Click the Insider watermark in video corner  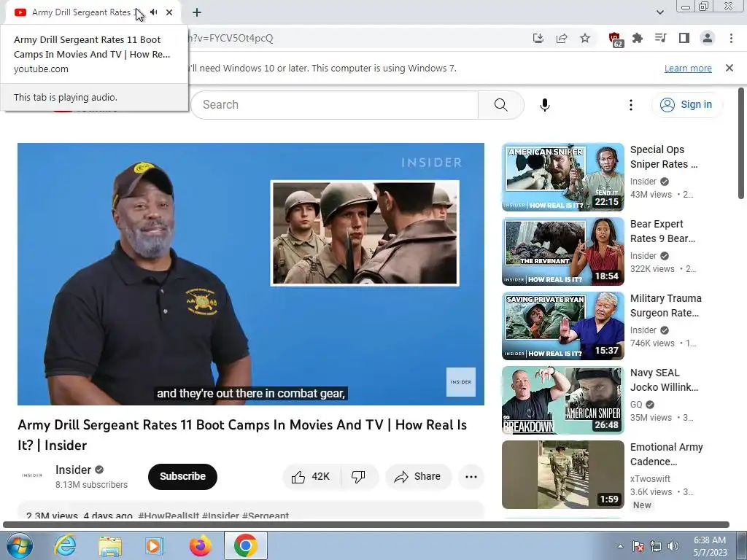(461, 382)
